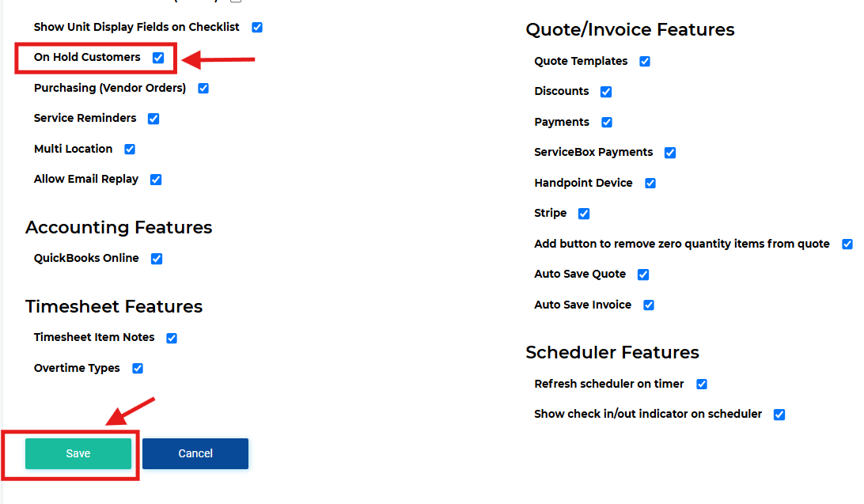Uncheck the ServiceBox Payments option

(670, 153)
